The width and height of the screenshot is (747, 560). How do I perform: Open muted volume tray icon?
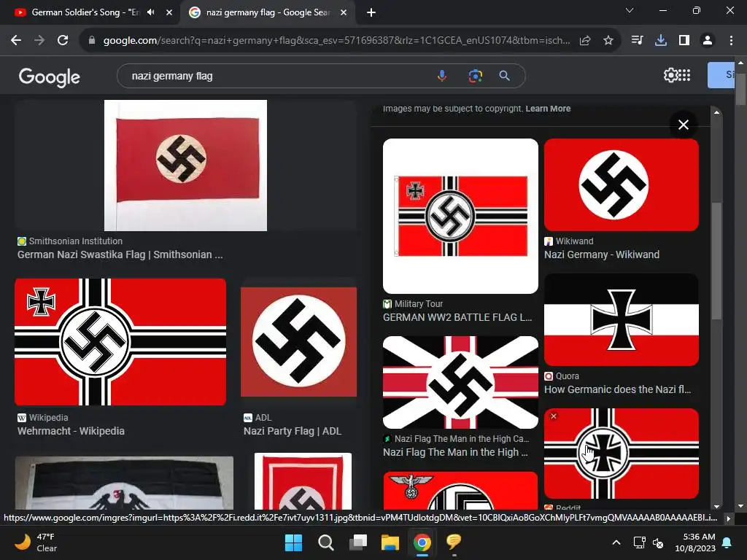point(659,542)
